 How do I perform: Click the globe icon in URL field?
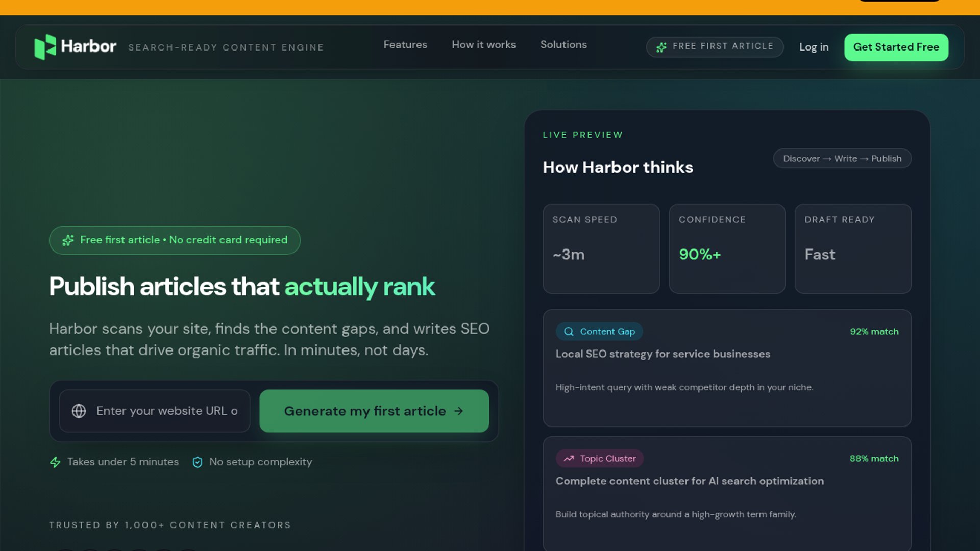[79, 411]
